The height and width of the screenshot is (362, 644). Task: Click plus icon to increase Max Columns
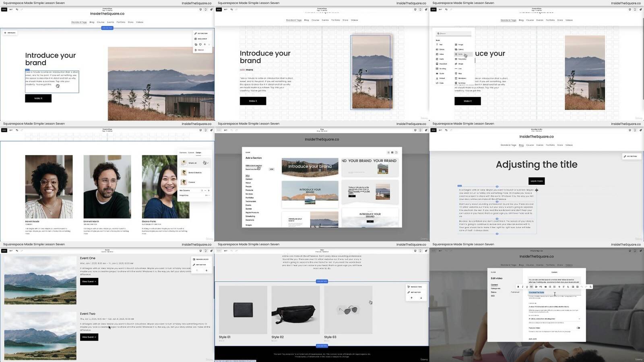208,190
